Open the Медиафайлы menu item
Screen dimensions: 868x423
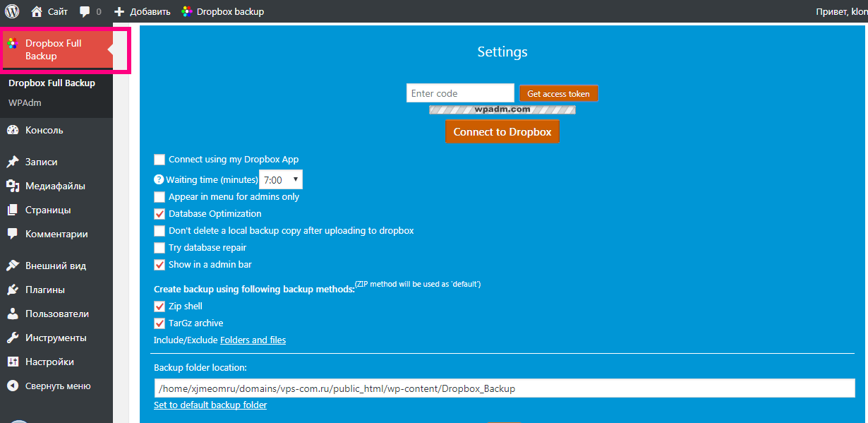56,186
